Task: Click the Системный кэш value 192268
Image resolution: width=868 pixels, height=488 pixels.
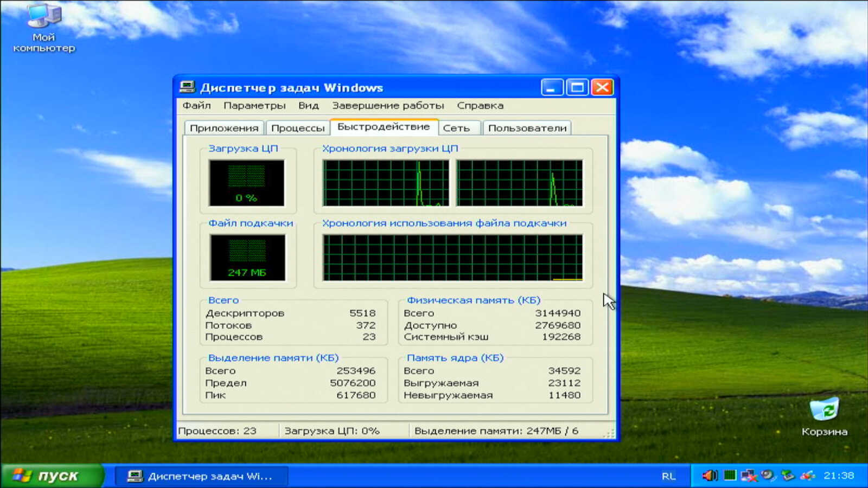Action: (561, 337)
